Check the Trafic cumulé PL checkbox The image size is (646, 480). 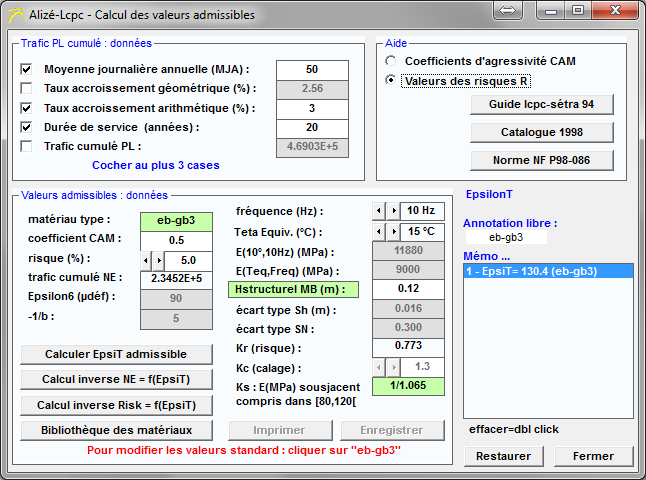[26, 146]
